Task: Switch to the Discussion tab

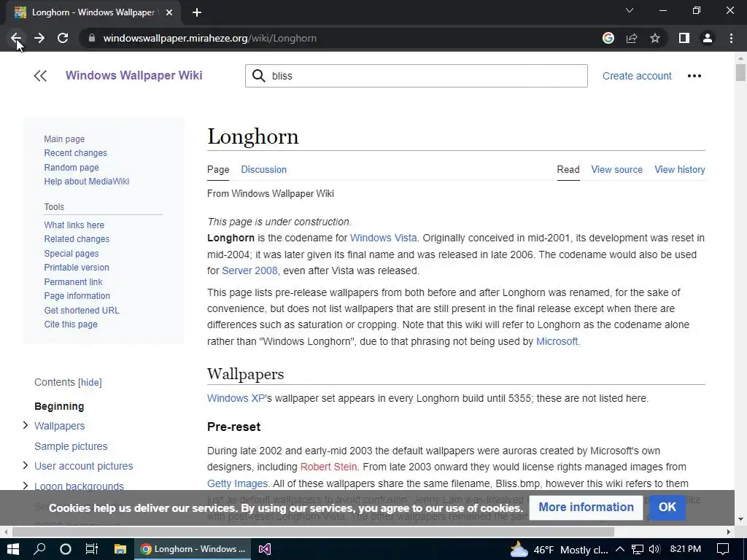Action: pos(263,169)
